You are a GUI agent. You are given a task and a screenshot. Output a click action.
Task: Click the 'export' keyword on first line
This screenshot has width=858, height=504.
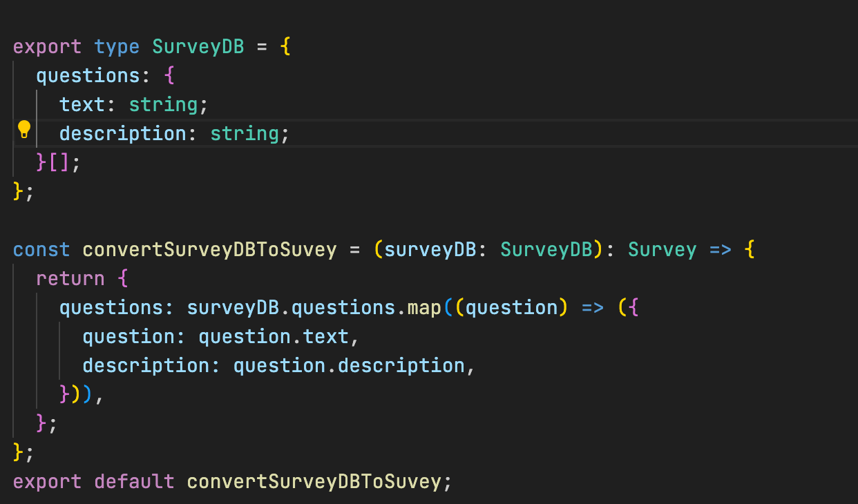(x=47, y=47)
